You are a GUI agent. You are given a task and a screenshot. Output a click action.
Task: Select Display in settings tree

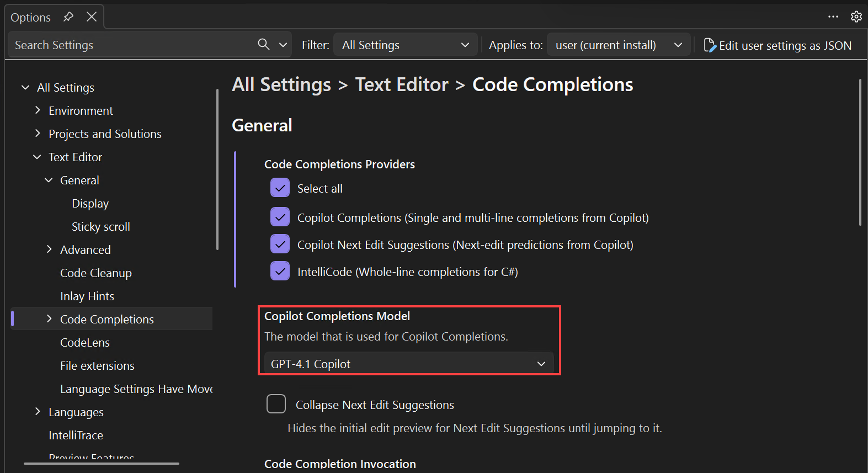(90, 204)
